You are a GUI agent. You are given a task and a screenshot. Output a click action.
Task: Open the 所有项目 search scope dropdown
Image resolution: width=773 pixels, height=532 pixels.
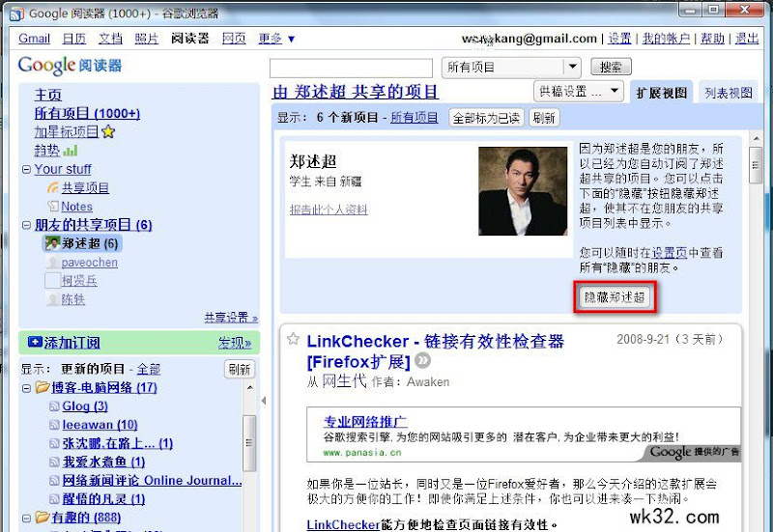click(x=511, y=67)
